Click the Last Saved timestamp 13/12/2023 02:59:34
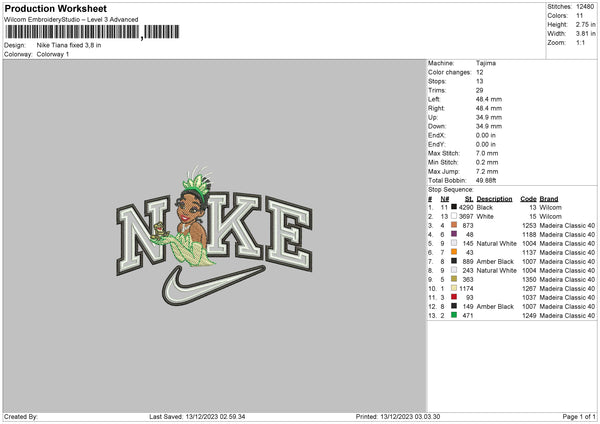The height and width of the screenshot is (424, 600). pos(215,416)
